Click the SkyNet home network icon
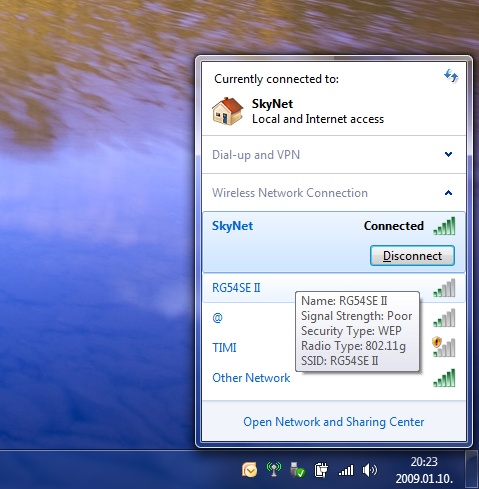The width and height of the screenshot is (479, 489). (227, 111)
